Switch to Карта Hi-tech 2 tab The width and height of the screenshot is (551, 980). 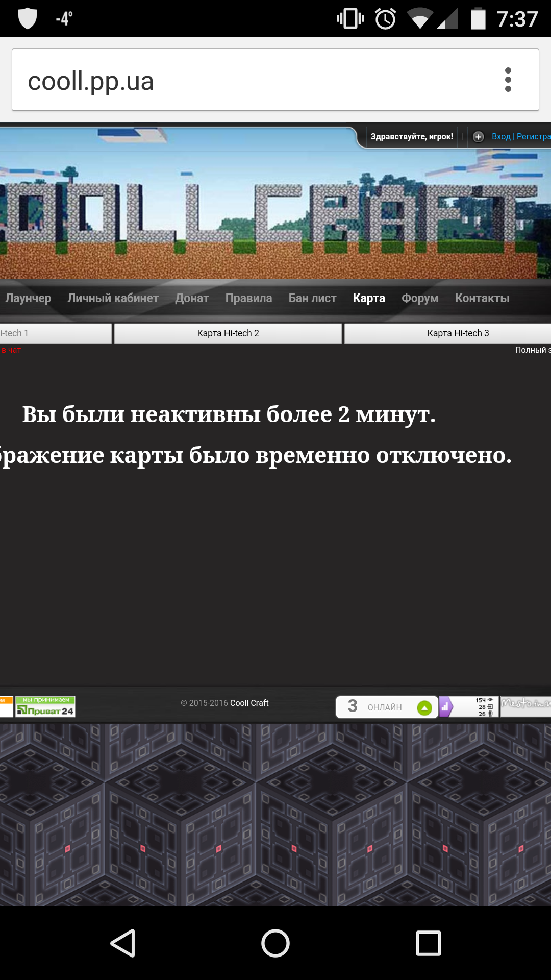pos(228,333)
